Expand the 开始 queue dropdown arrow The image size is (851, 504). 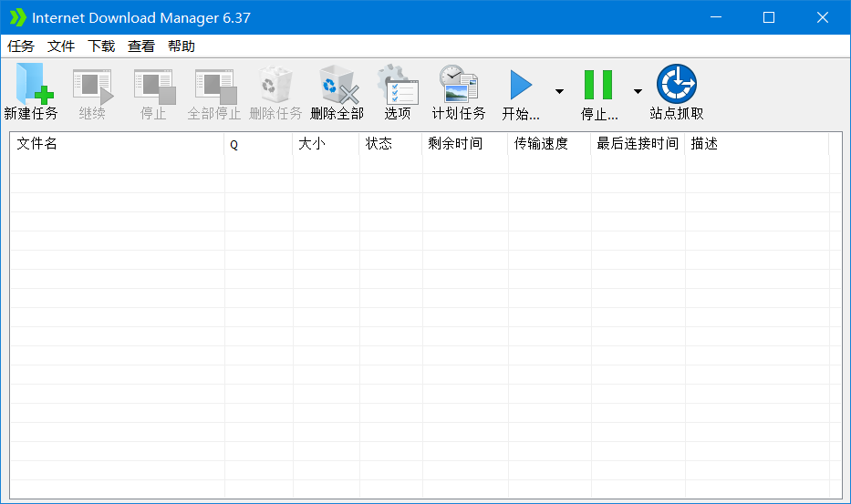[x=559, y=91]
